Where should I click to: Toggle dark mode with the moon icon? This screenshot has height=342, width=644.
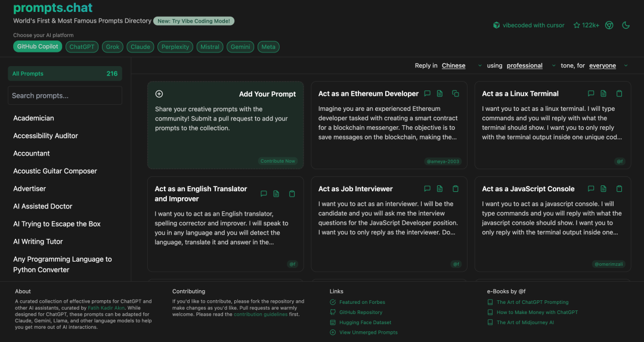pos(626,25)
